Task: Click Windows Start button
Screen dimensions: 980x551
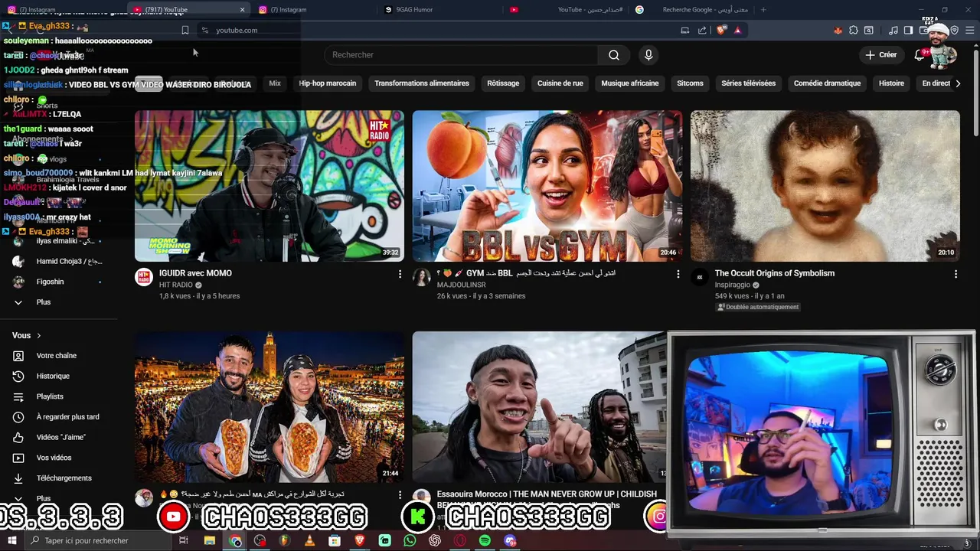Action: click(11, 541)
